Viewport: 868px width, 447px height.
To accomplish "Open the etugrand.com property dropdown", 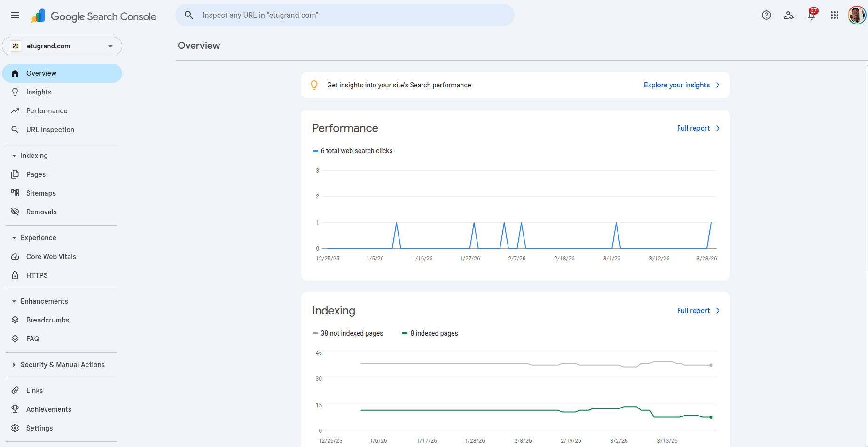I will click(x=62, y=46).
